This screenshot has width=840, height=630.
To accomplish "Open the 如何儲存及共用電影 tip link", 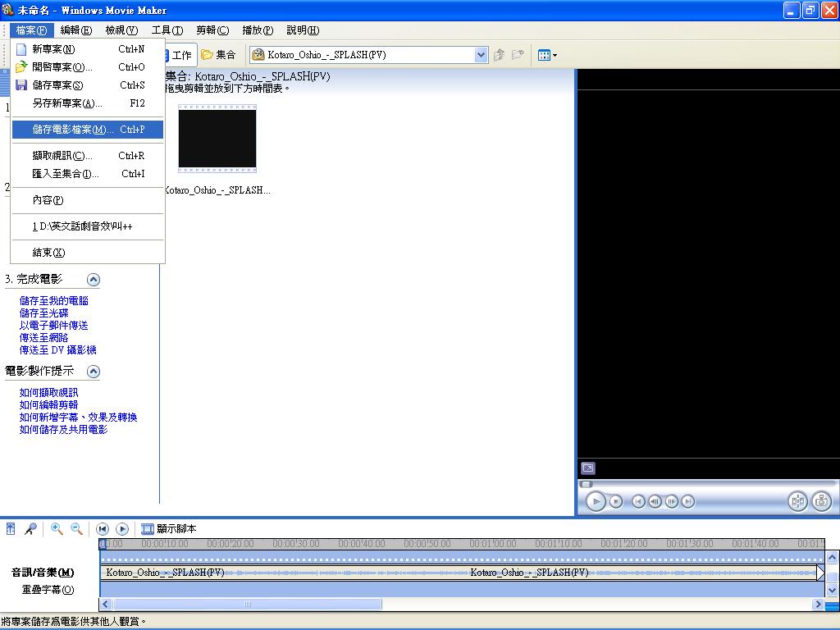I will click(x=63, y=430).
